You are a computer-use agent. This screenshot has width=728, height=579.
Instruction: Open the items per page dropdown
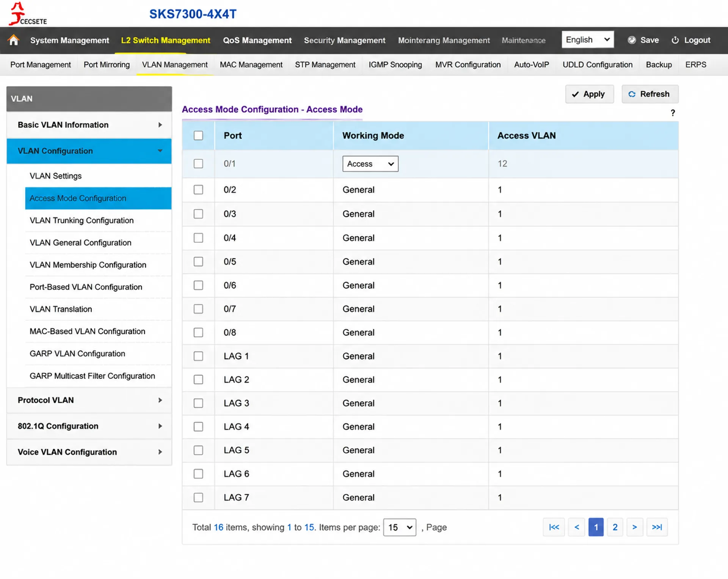(x=400, y=527)
